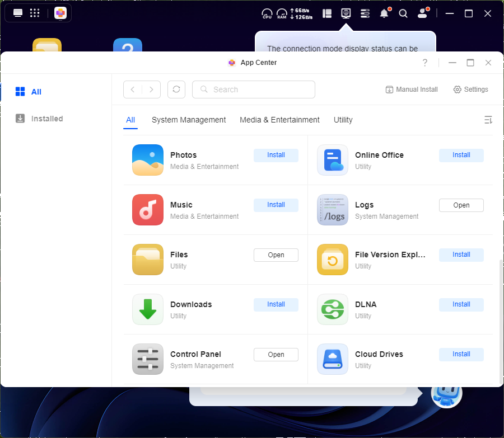The height and width of the screenshot is (438, 504).
Task: Click the Music app icon
Action: (x=148, y=210)
